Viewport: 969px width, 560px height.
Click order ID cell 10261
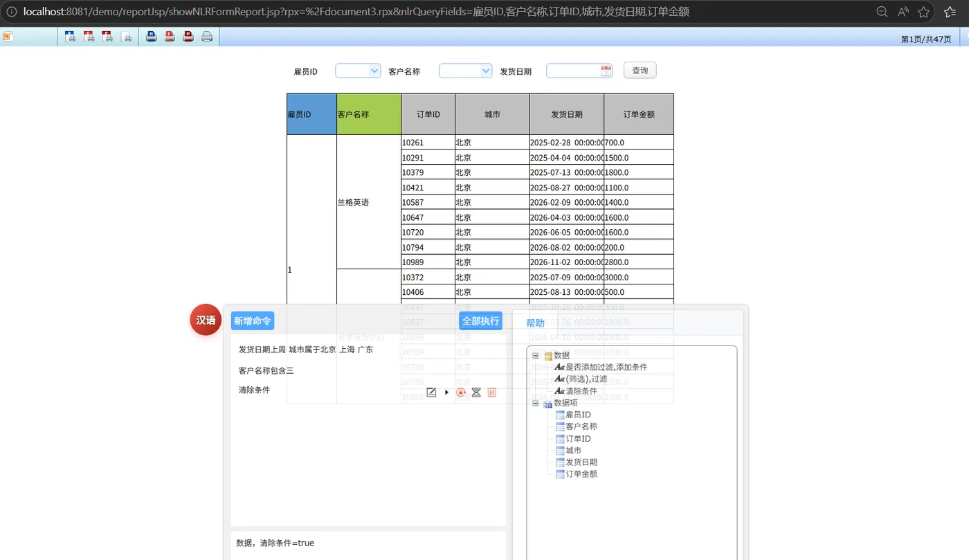click(x=428, y=143)
